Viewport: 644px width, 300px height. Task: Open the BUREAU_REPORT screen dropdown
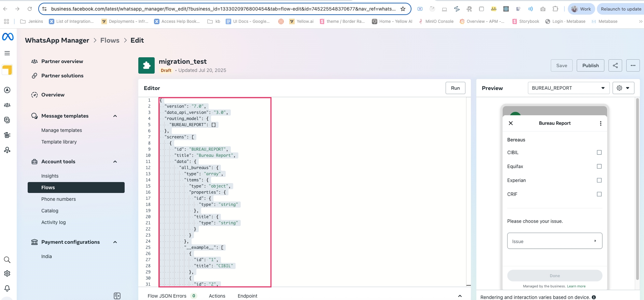point(569,88)
